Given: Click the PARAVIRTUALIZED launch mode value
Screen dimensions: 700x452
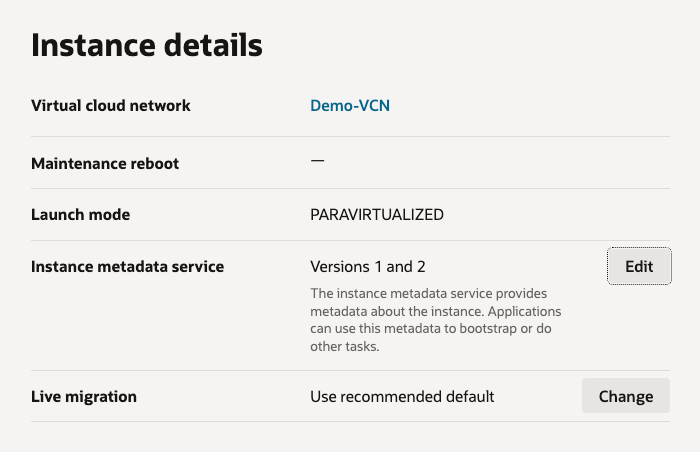Looking at the screenshot, I should 377,214.
